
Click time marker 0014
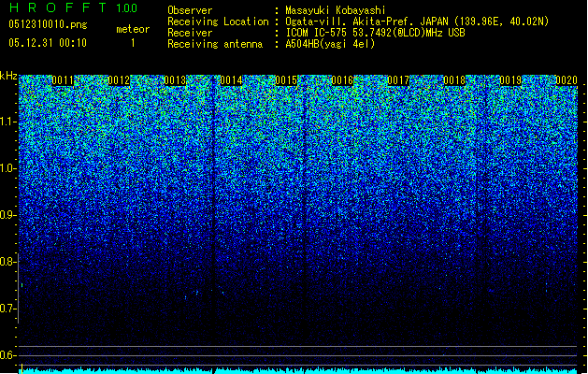pos(231,80)
